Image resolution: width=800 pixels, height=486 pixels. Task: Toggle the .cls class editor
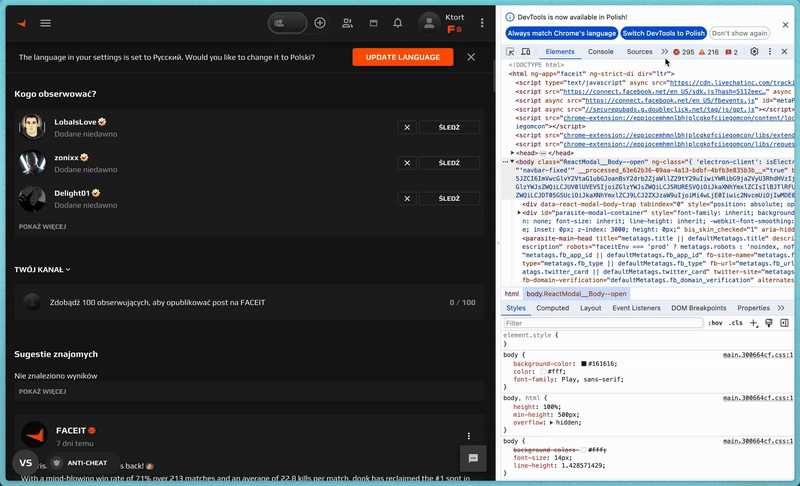point(735,323)
